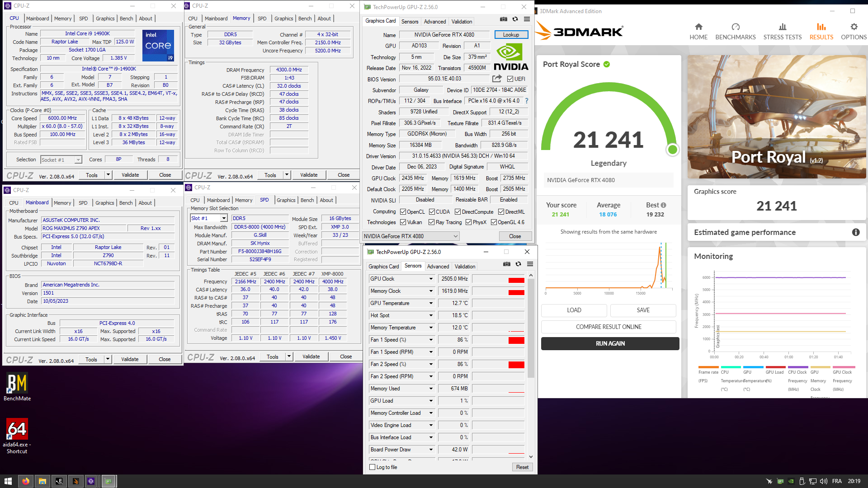Click the RUN AGAIN button
The image size is (868, 488).
[610, 343]
